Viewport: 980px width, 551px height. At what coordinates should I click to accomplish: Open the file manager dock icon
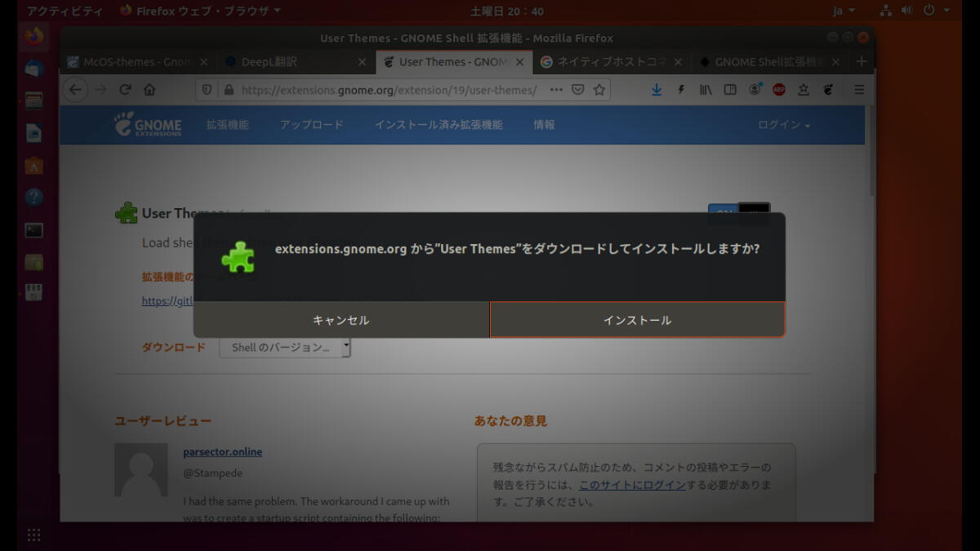[33, 100]
